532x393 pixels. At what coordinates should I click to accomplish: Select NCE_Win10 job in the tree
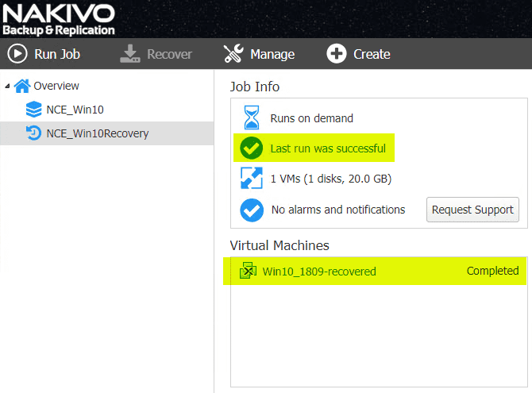[x=75, y=110]
